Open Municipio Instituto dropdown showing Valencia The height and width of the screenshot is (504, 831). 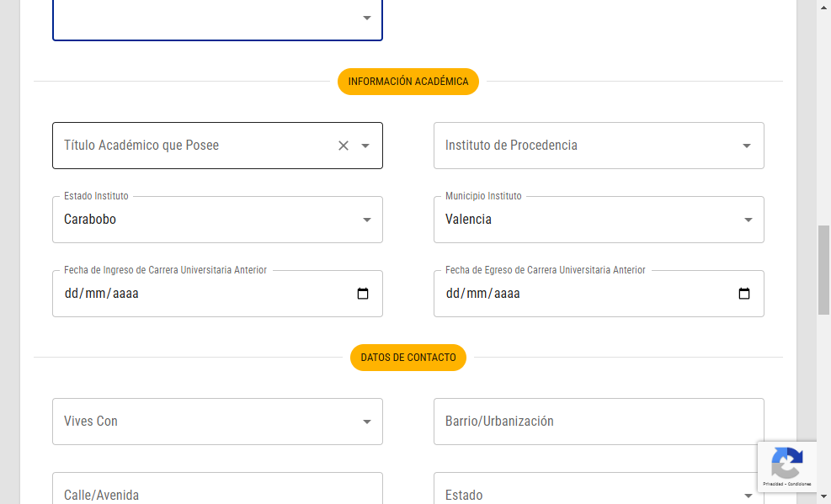599,220
